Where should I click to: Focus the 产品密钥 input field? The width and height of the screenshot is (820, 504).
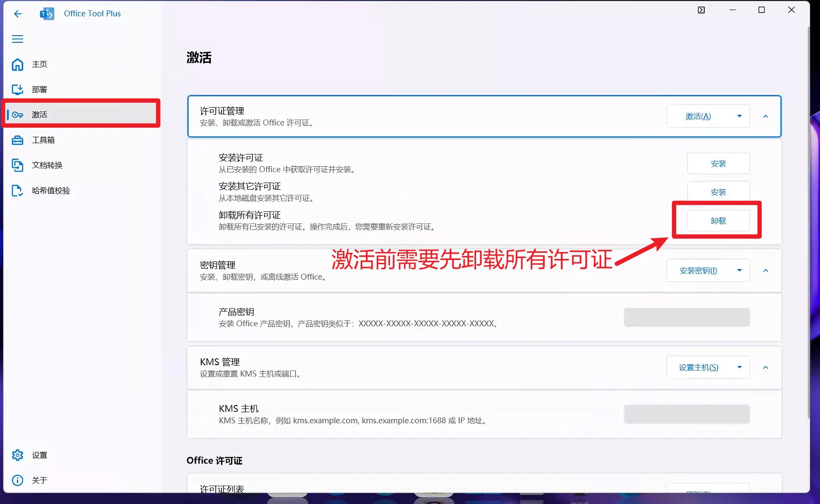(x=687, y=318)
